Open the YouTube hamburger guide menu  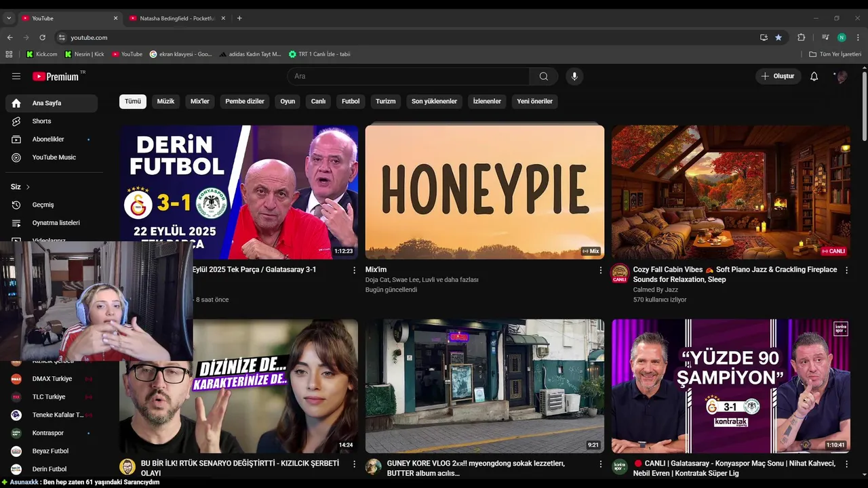click(x=16, y=76)
